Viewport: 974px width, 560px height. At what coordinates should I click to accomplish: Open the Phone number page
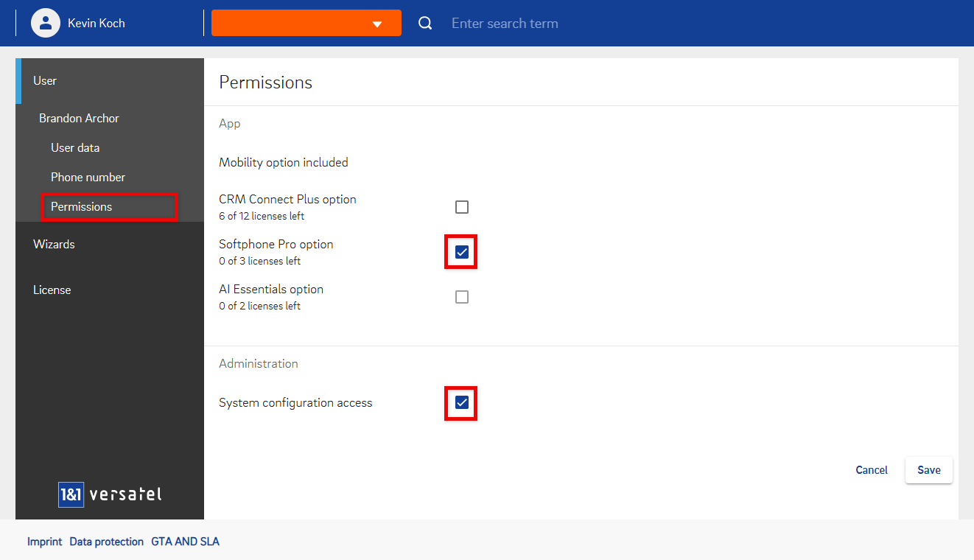pos(88,177)
